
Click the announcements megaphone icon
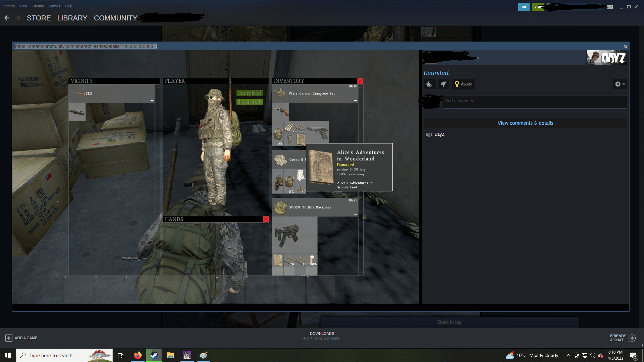[x=524, y=7]
